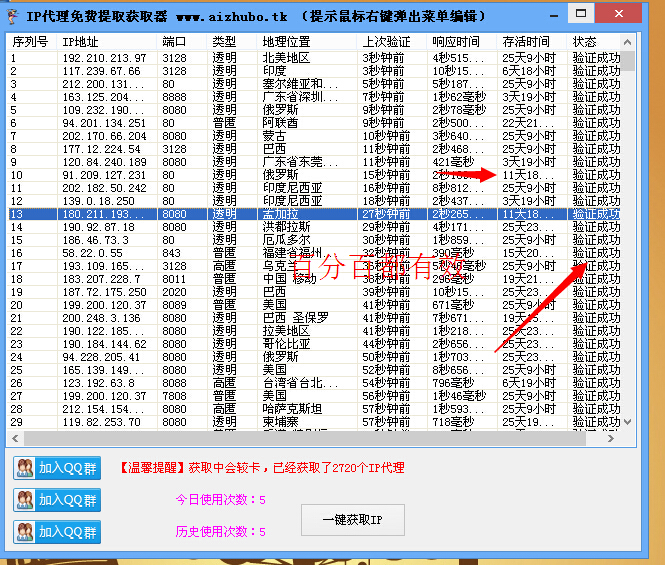Click the third 加入QQ群 button
The height and width of the screenshot is (565, 665).
tap(57, 532)
